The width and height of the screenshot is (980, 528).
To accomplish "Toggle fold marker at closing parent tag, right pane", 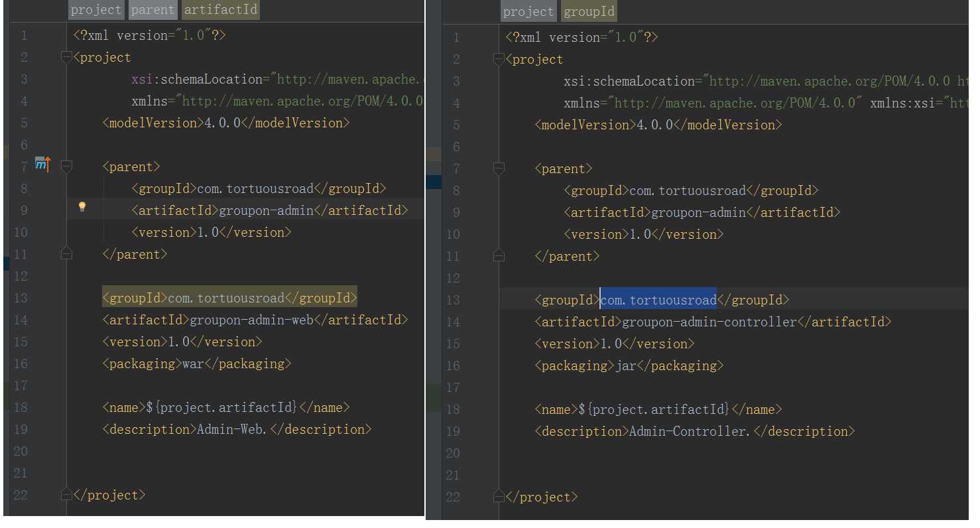I will [x=499, y=255].
